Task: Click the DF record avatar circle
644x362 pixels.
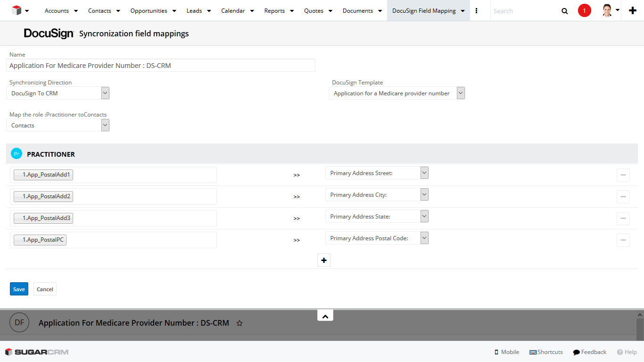Action: tap(19, 322)
